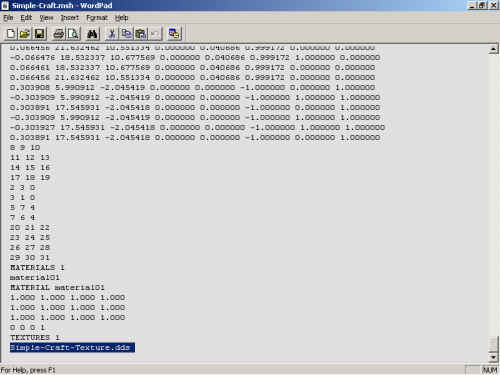Click the Find binoculars icon
Viewport: 500px width, 375px height.
point(92,34)
